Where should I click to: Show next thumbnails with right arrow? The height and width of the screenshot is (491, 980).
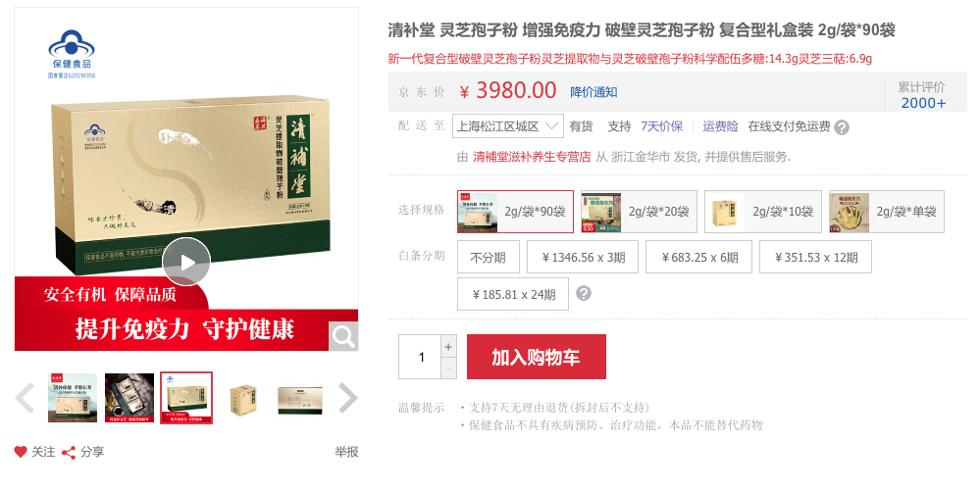(x=347, y=398)
